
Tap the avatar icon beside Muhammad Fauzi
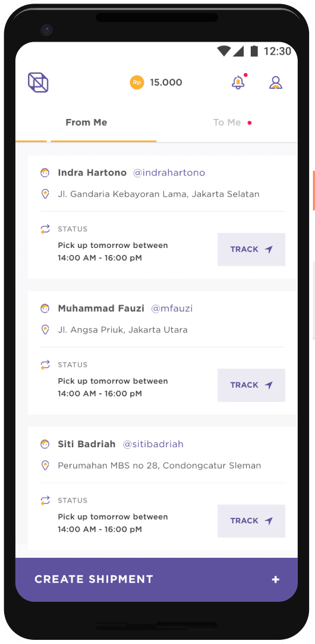point(45,309)
